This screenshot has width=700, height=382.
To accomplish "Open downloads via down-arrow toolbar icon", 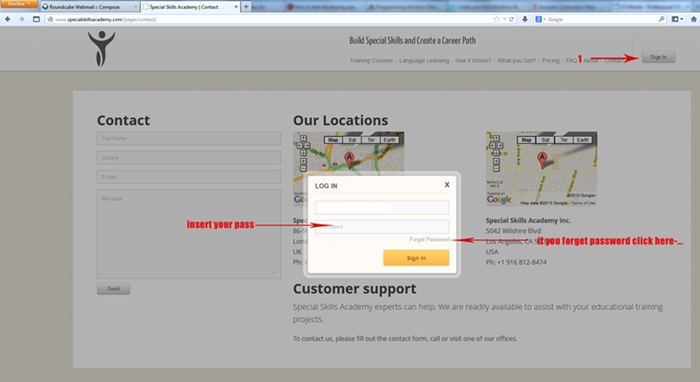I will [525, 19].
